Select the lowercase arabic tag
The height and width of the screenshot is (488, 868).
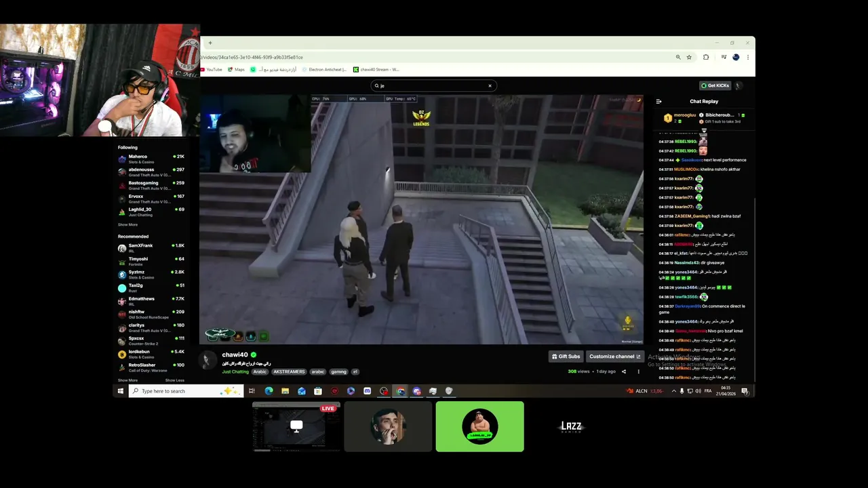[x=318, y=371]
